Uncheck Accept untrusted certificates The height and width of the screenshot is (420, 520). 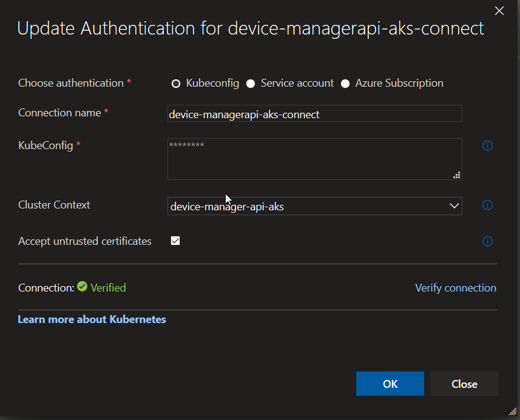(175, 241)
